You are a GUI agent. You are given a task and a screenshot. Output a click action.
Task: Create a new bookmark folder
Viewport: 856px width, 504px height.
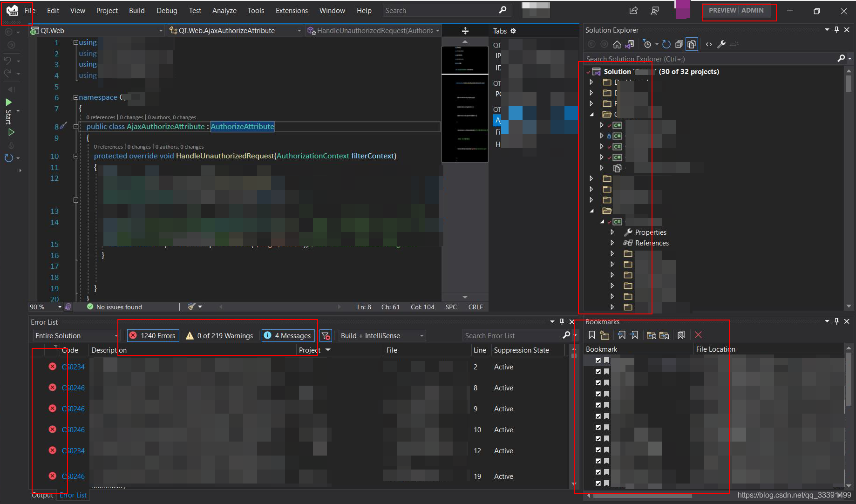click(605, 335)
